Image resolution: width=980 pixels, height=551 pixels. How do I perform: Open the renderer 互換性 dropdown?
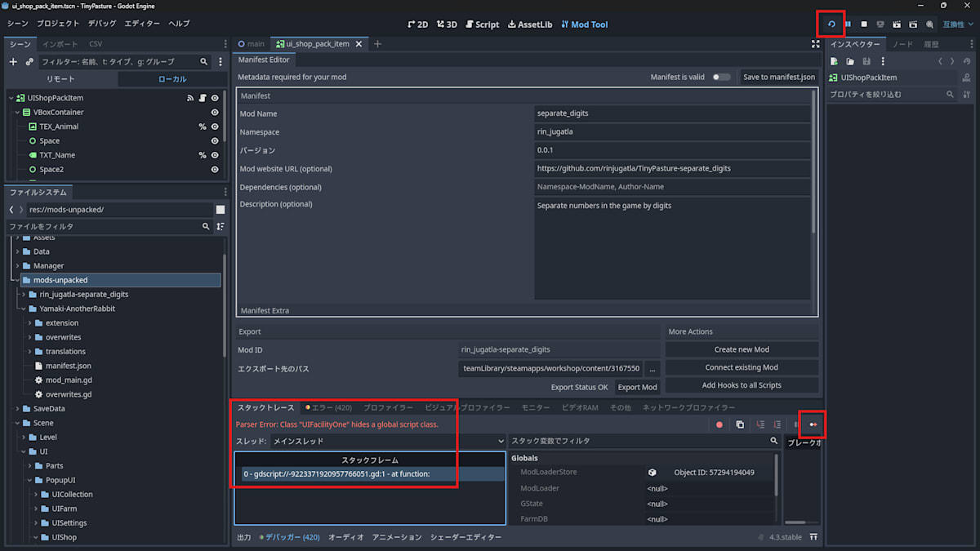[957, 24]
